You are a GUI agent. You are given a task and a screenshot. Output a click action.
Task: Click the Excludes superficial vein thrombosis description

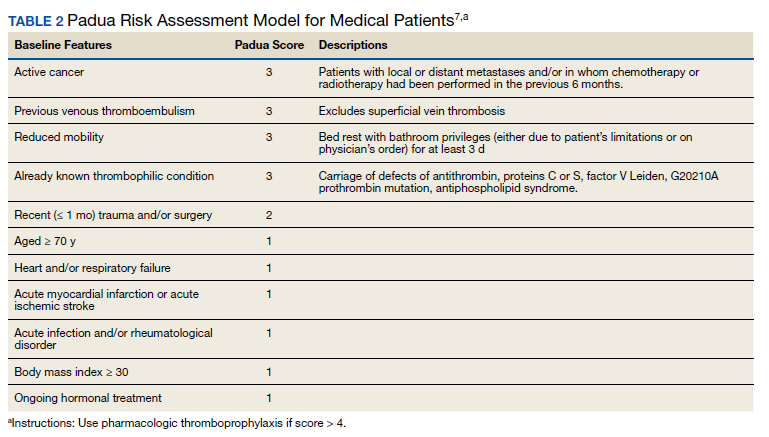pos(412,110)
